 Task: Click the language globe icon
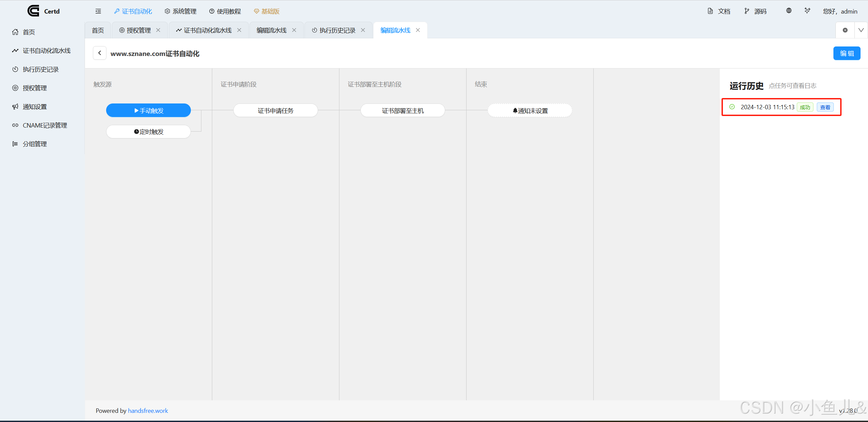click(x=789, y=11)
